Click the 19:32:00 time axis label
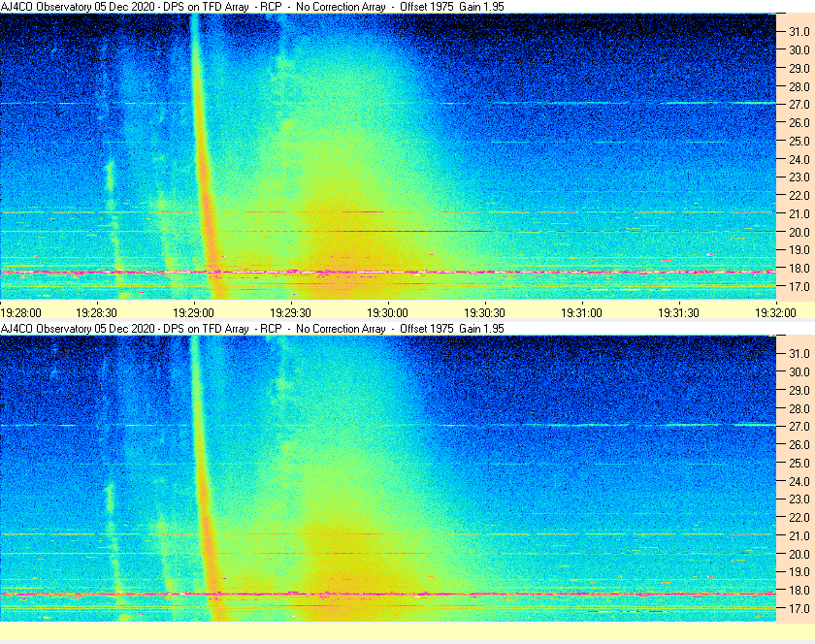 tap(775, 313)
